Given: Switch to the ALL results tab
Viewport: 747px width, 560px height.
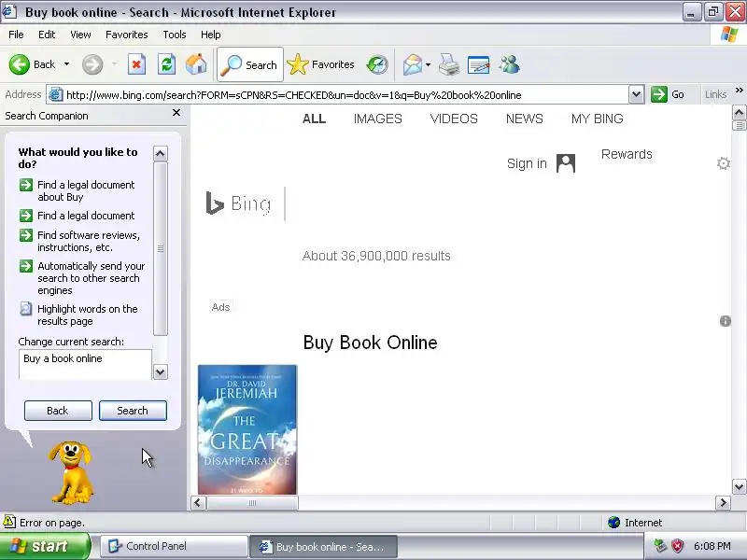Looking at the screenshot, I should point(314,119).
